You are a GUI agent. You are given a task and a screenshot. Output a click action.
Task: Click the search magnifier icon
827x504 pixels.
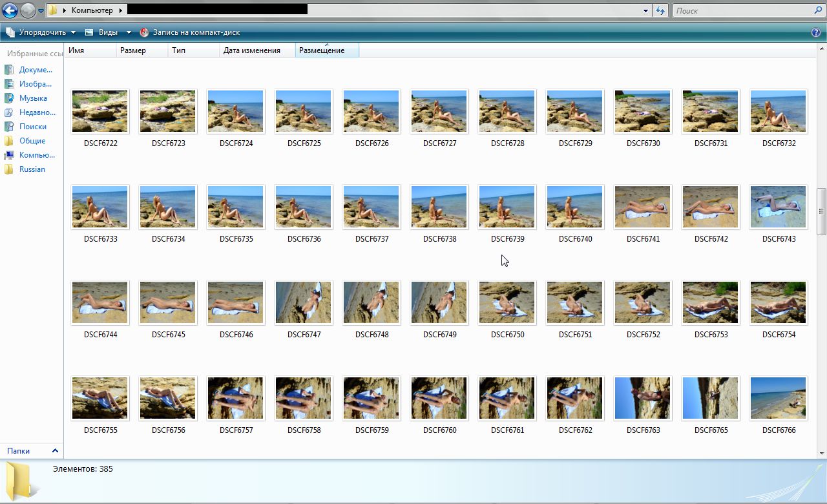[818, 10]
